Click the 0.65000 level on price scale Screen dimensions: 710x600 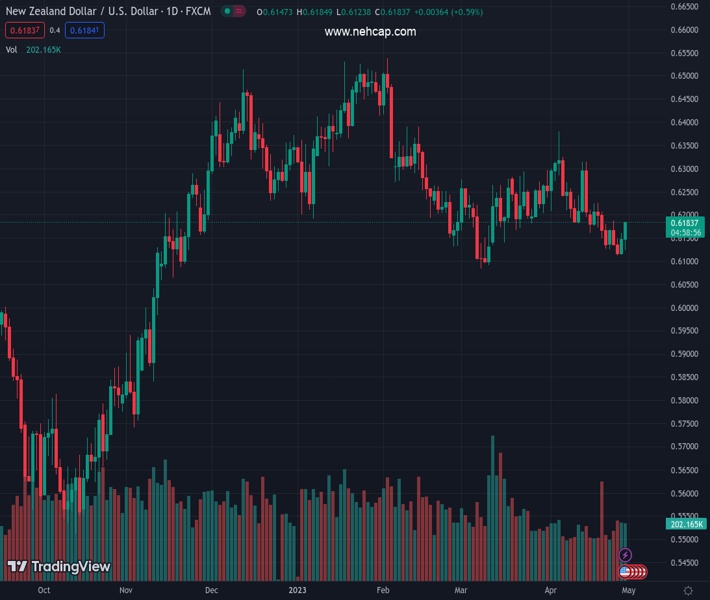(x=685, y=76)
